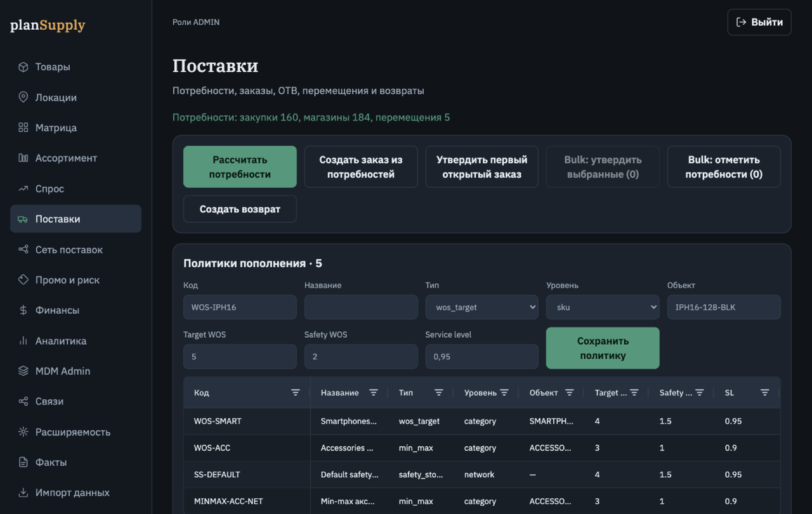Screen dimensions: 812x514
Task: Focus the Объект field IPH16-128-BLK
Action: [x=724, y=307]
